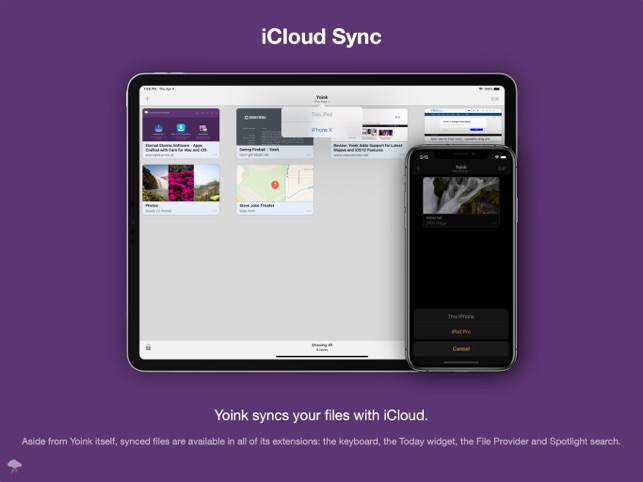Tap 'Stack (3 items)' subtitle text

[158, 211]
